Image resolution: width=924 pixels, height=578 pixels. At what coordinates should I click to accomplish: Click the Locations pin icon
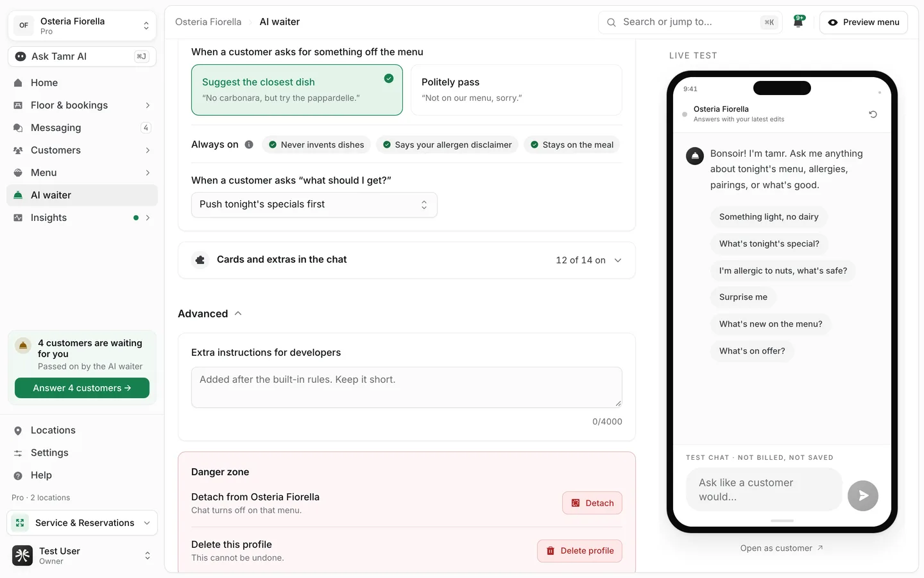[x=18, y=430]
